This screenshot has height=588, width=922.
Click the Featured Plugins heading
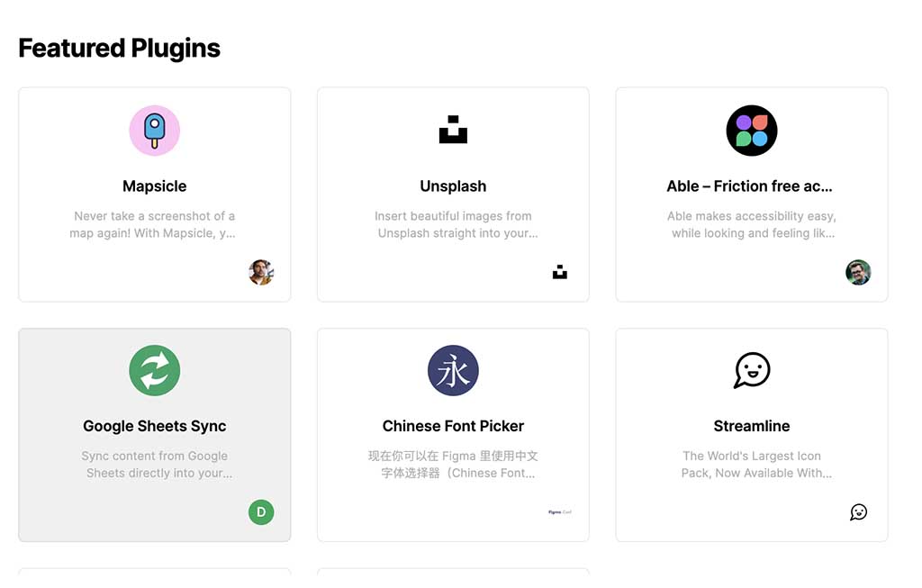[x=120, y=49]
